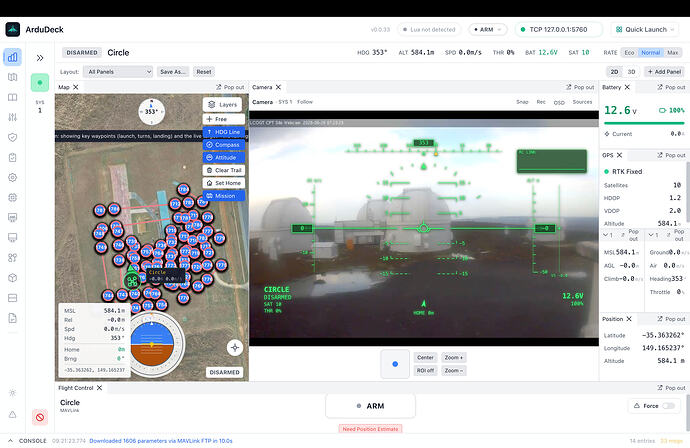Toggle the Compass map overlay

[224, 145]
